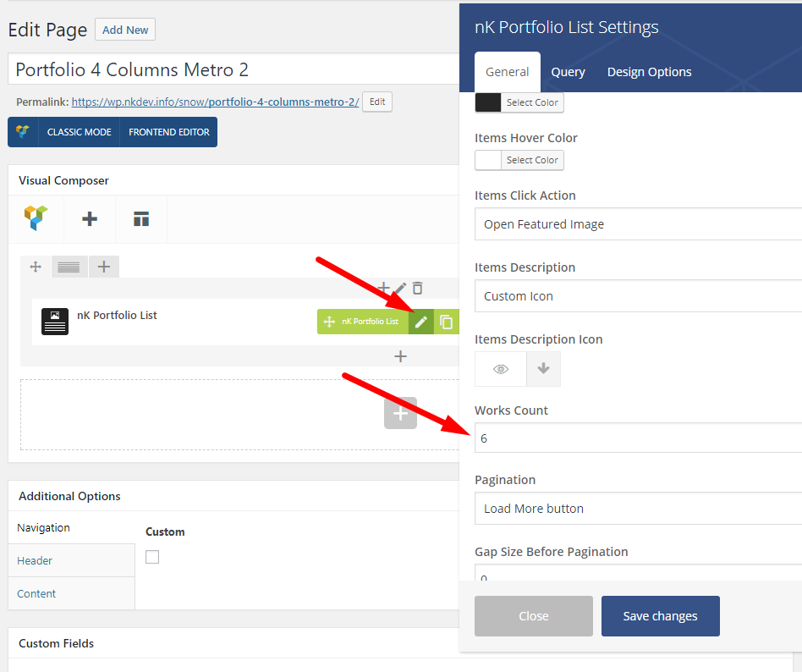Open the Pagination dropdown
The height and width of the screenshot is (672, 802).
coord(634,508)
